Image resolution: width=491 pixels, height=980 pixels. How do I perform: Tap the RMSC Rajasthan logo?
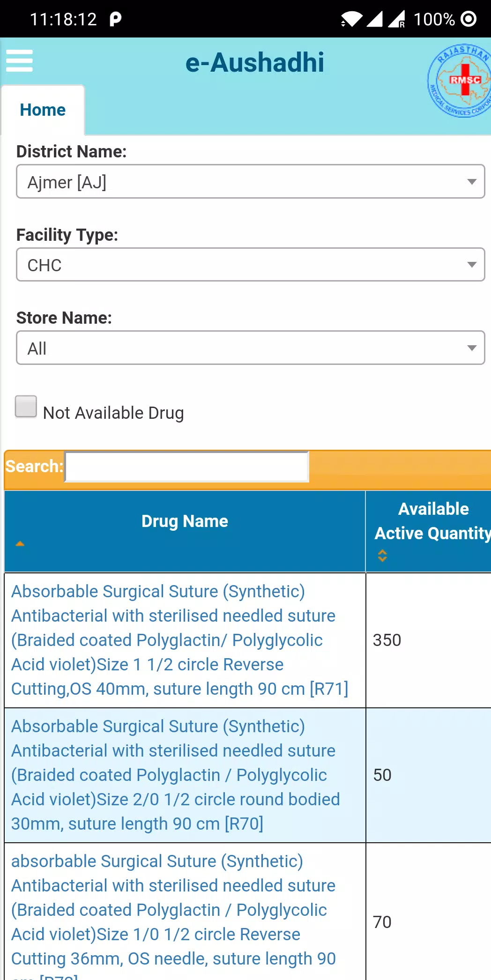point(459,81)
